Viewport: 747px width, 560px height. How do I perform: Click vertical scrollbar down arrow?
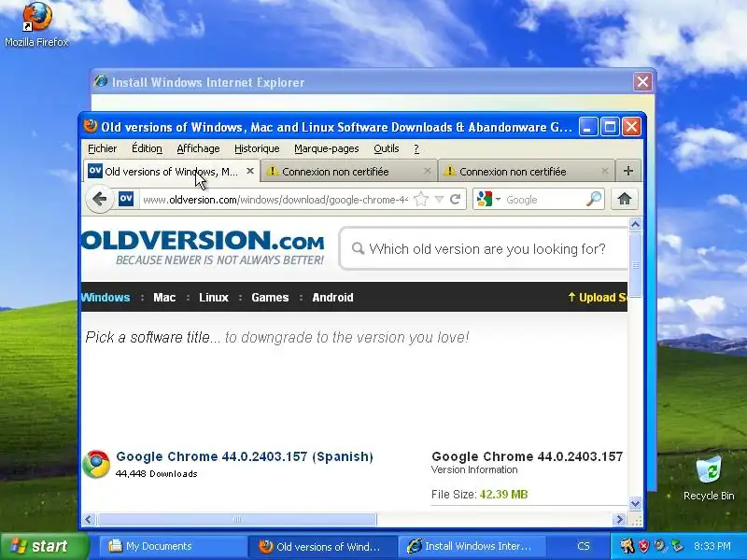[x=635, y=503]
